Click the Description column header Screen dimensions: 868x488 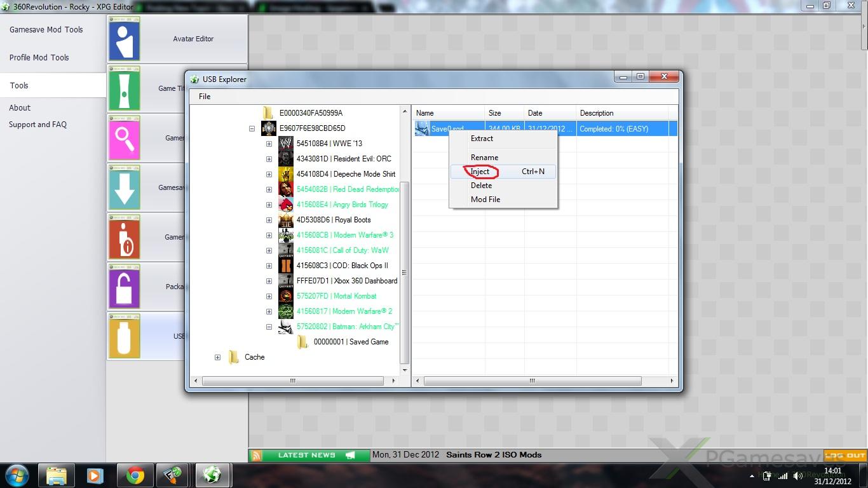tap(597, 113)
